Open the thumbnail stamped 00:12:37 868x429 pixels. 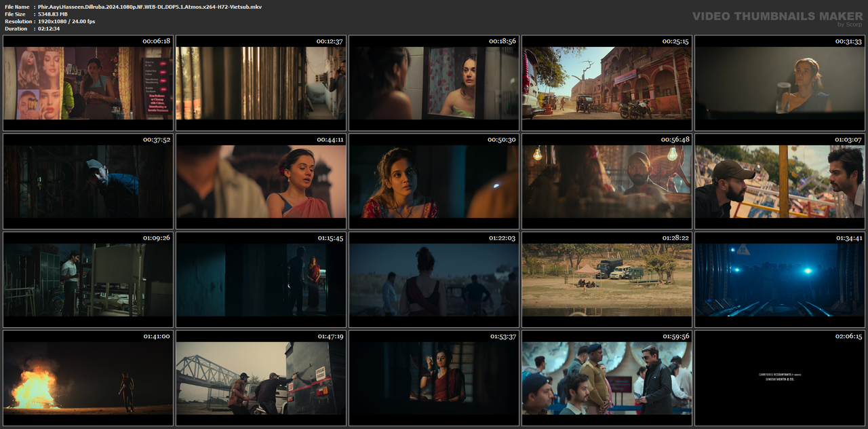tap(261, 83)
